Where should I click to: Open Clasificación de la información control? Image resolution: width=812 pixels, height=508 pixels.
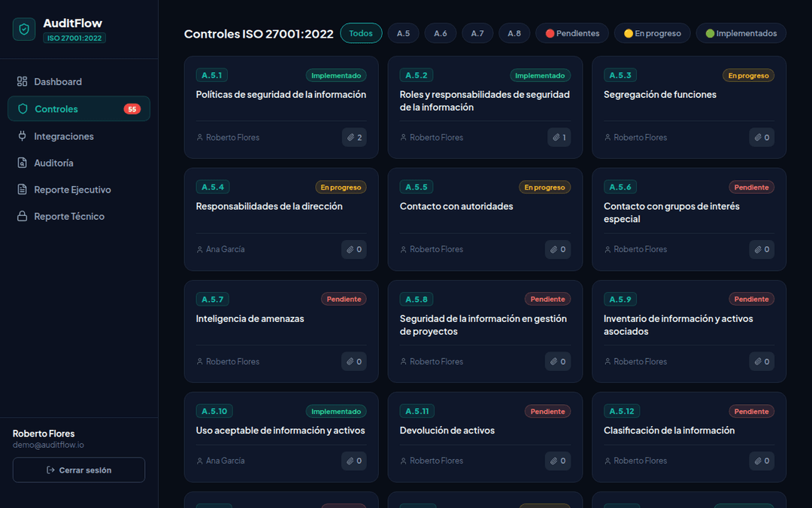(669, 430)
